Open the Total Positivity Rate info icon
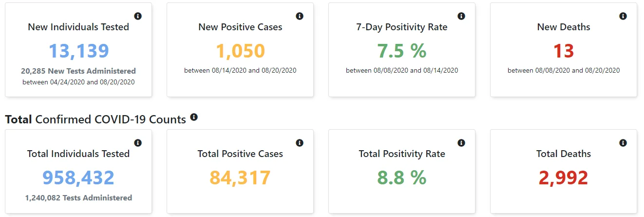This screenshot has height=217, width=644. click(461, 143)
